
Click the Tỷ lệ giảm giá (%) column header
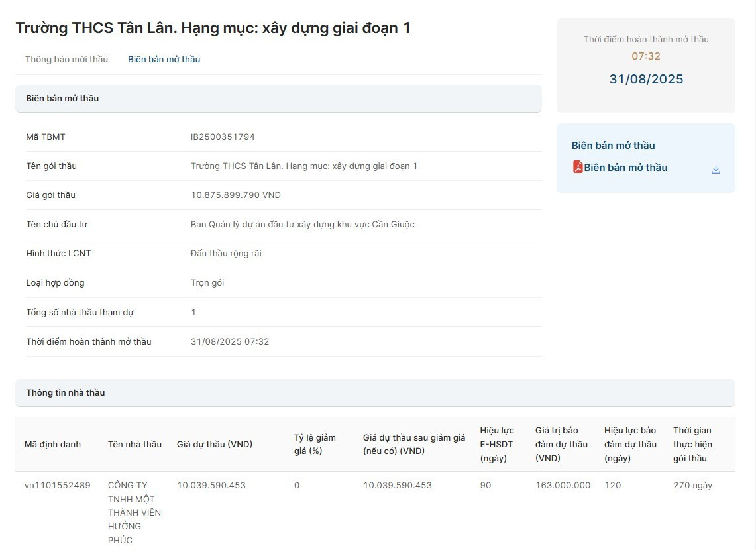point(315,444)
